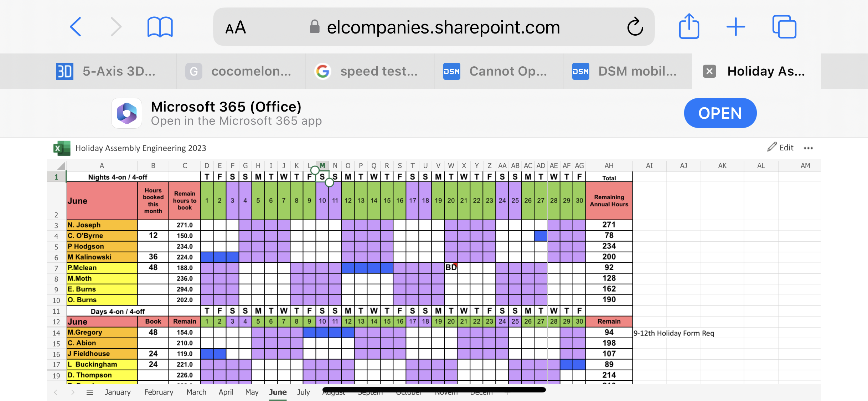Open the all-sheets list hamburger icon
The width and height of the screenshot is (868, 401).
(90, 392)
